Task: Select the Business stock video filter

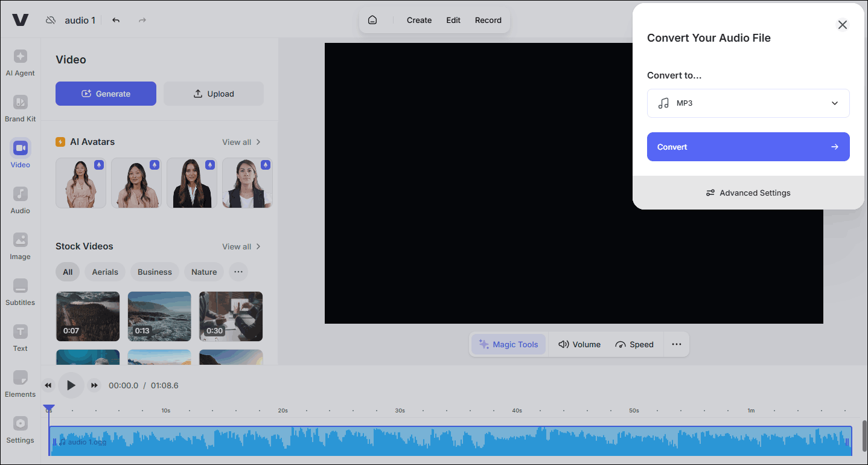Action: [155, 272]
